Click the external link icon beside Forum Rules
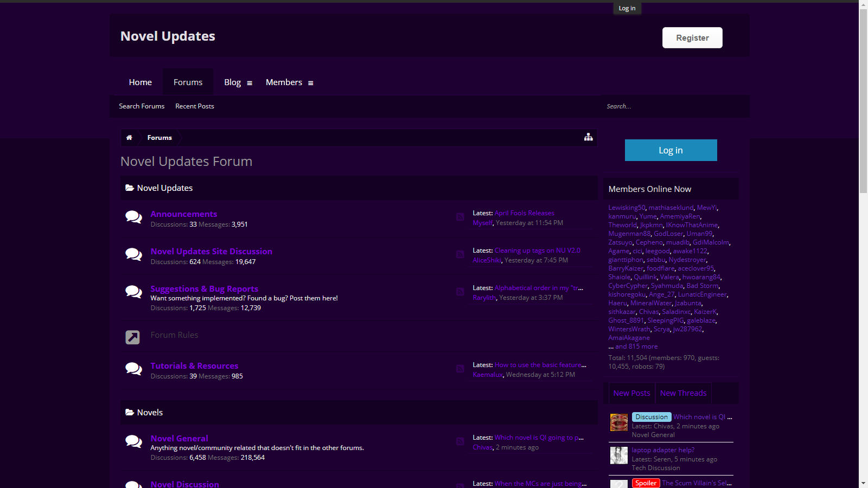Image resolution: width=868 pixels, height=488 pixels. point(131,337)
